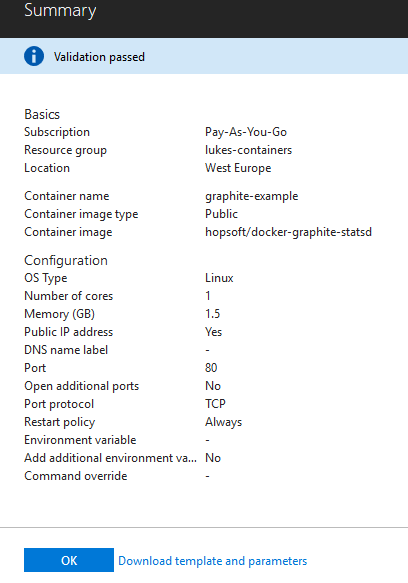The height and width of the screenshot is (583, 408).
Task: Select the lukes-containers resource group value
Action: point(248,150)
